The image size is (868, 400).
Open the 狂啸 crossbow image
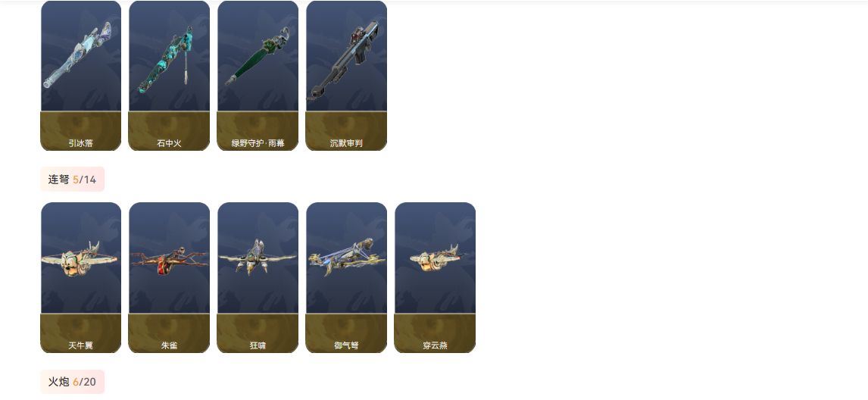pyautogui.click(x=258, y=258)
